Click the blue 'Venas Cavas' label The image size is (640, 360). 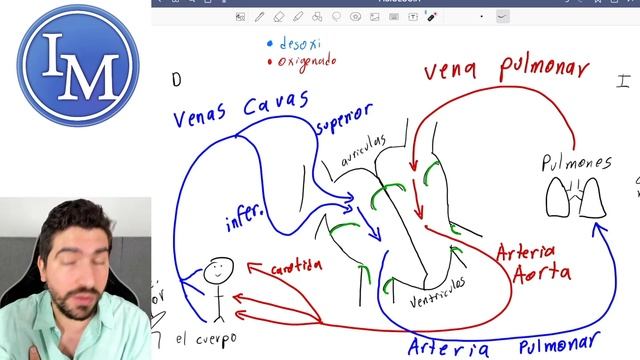pos(241,109)
